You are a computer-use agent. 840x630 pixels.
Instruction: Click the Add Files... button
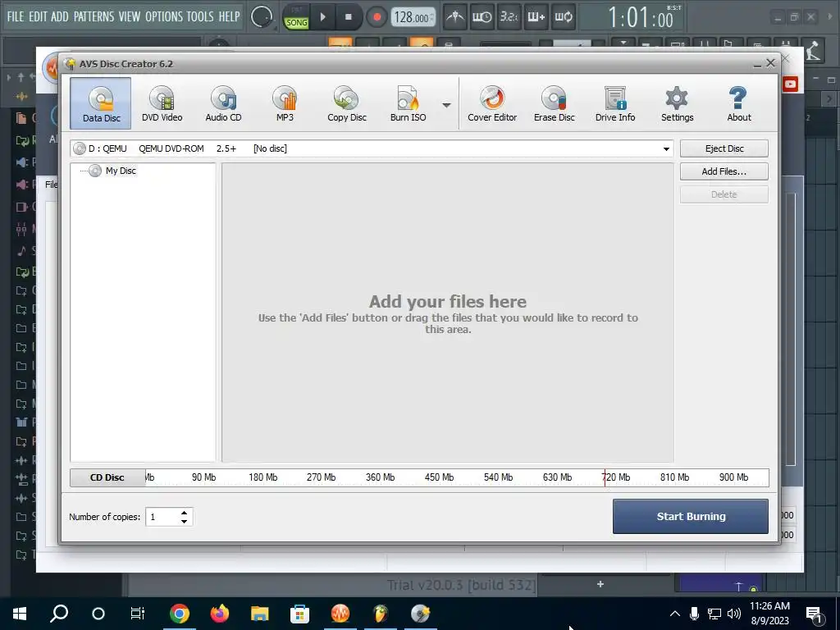point(724,171)
